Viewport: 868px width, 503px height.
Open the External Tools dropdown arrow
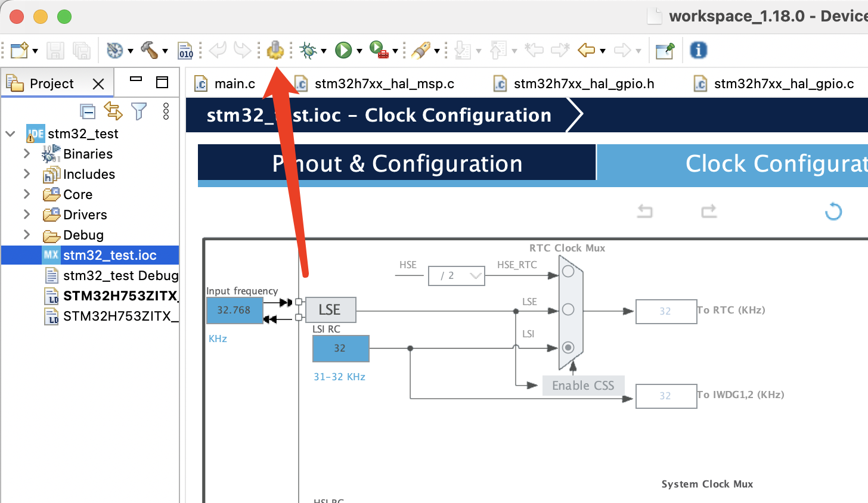coord(395,51)
